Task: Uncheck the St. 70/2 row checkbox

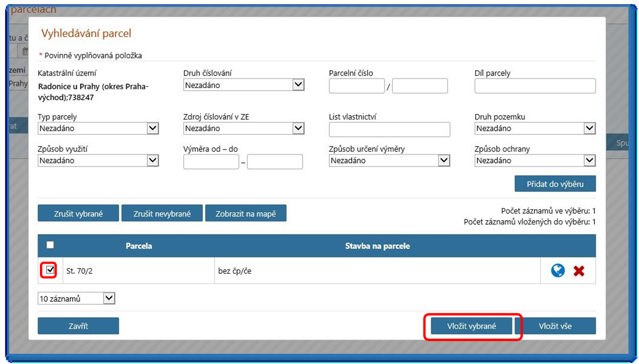Action: pos(50,270)
